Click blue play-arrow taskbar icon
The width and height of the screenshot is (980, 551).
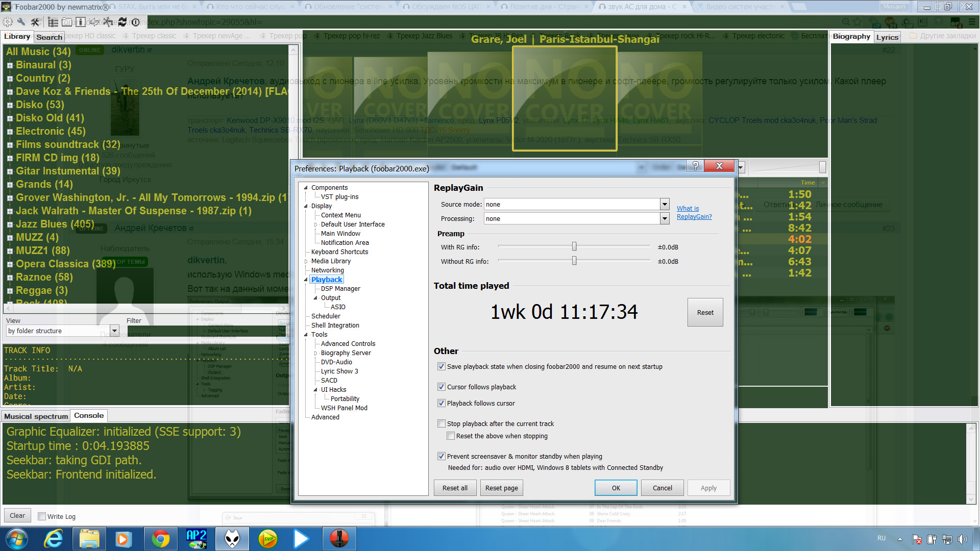point(301,539)
